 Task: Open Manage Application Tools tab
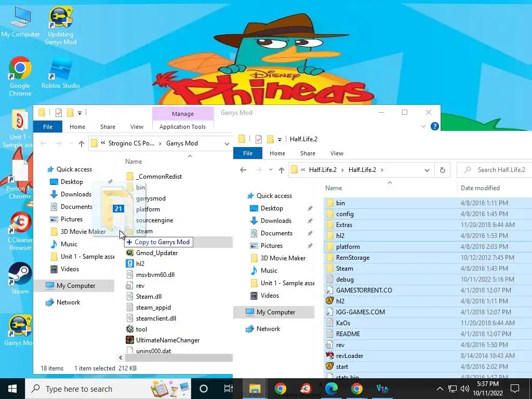click(182, 120)
